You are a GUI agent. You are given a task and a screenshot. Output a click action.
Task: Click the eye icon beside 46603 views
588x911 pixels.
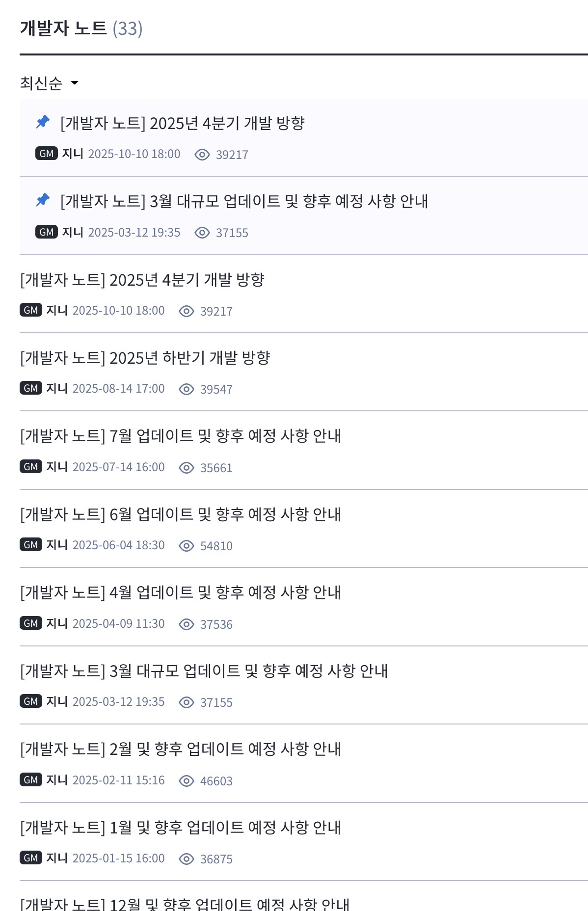coord(187,781)
